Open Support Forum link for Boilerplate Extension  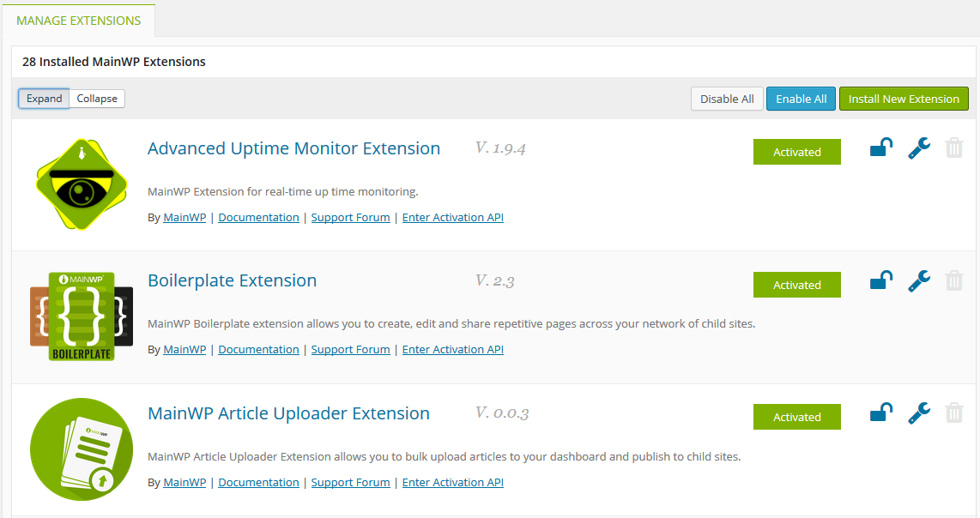[x=351, y=350]
